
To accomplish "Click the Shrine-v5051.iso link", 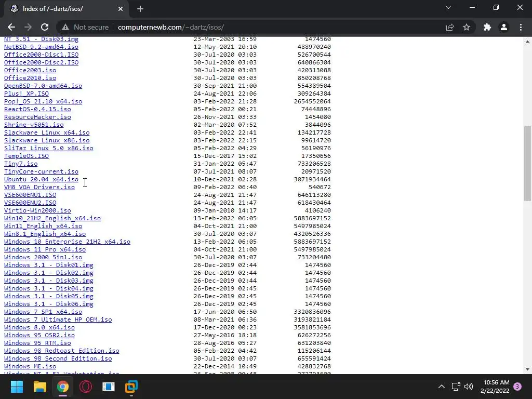I will pyautogui.click(x=34, y=125).
